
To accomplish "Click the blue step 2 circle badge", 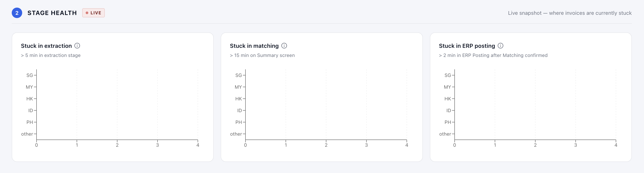I will coord(17,13).
